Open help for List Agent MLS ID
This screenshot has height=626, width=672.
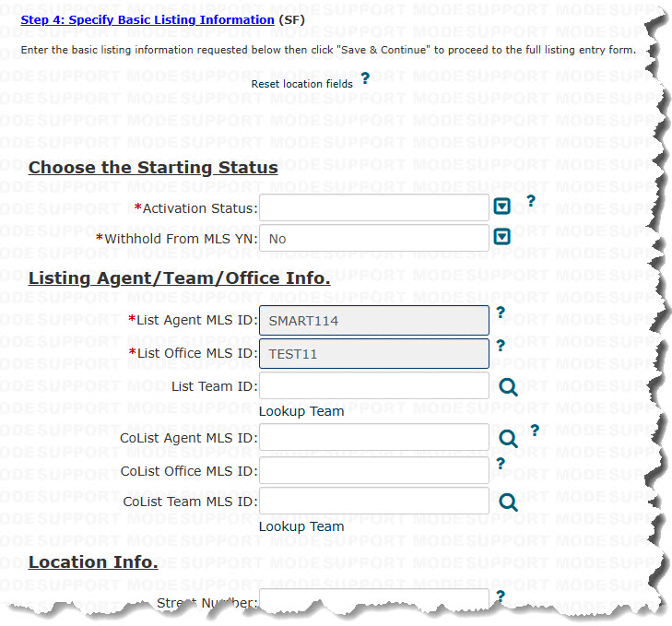(501, 313)
